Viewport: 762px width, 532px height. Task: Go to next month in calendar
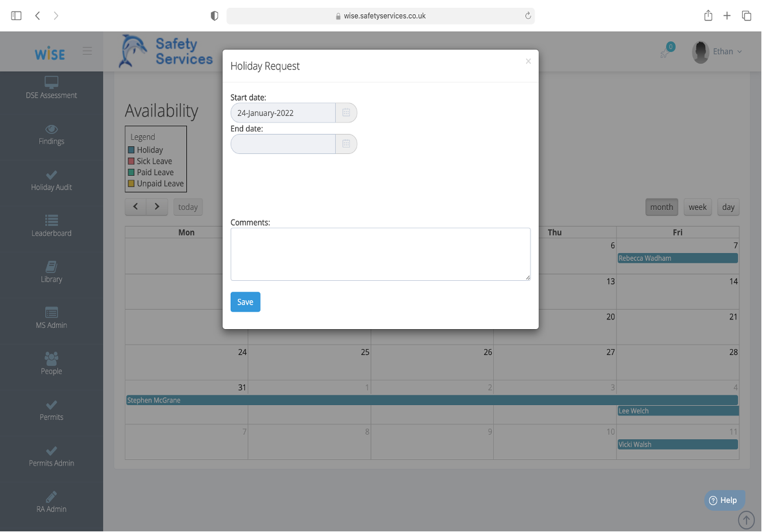(x=157, y=207)
